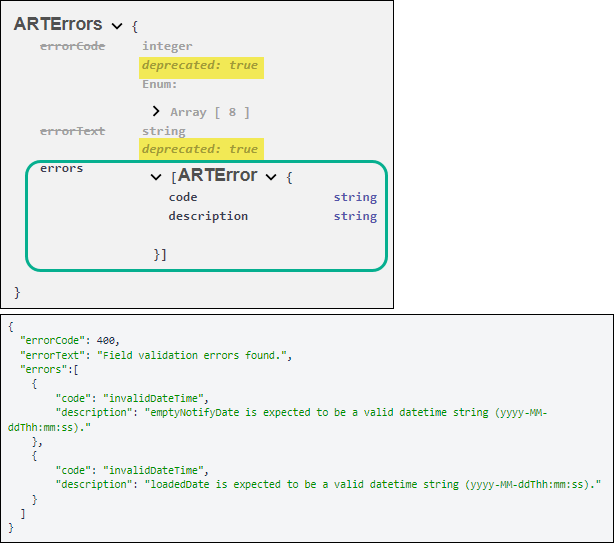Click the ARTErrors schema title

pyautogui.click(x=58, y=24)
